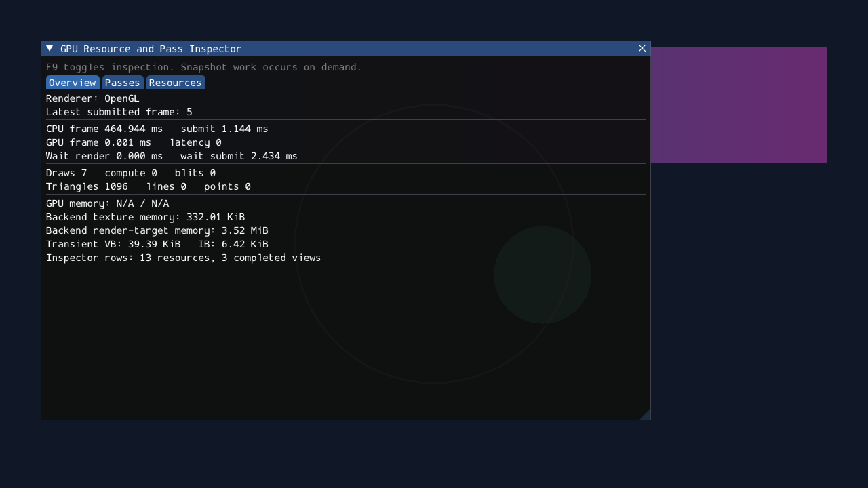
Task: Open the Passes tab
Action: [x=123, y=83]
